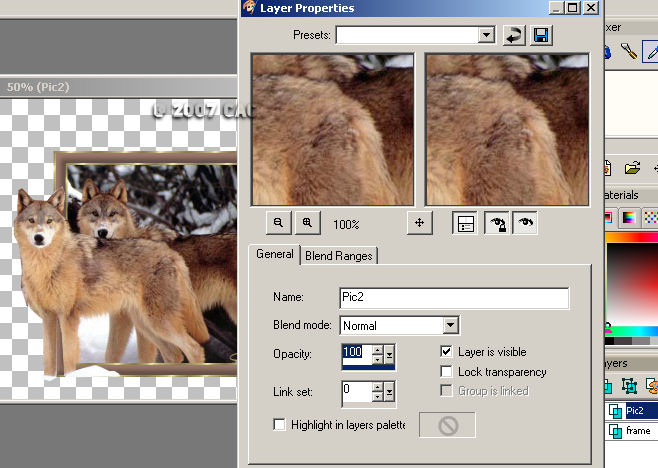Toggle the Show/Hide previews icon

tap(464, 224)
